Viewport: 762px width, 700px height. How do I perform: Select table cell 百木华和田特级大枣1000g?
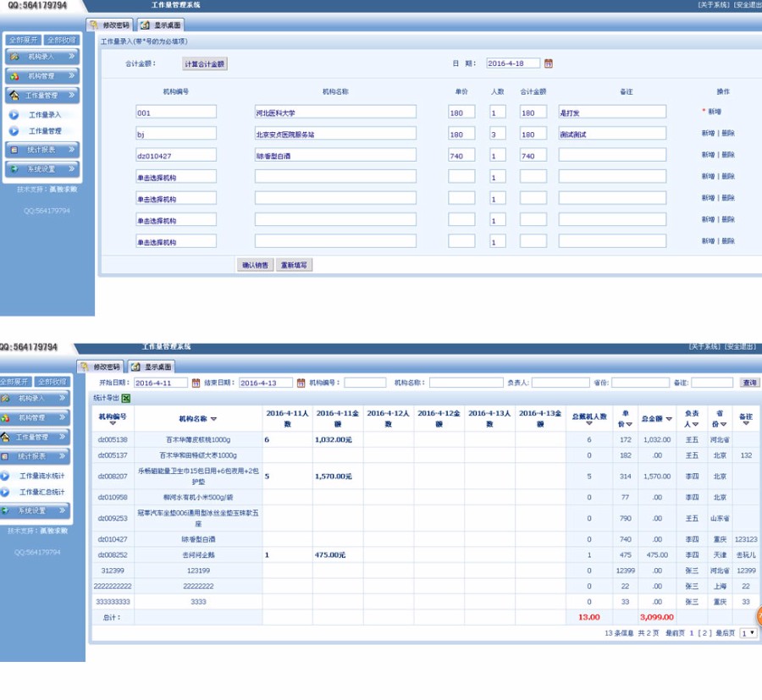click(x=198, y=455)
